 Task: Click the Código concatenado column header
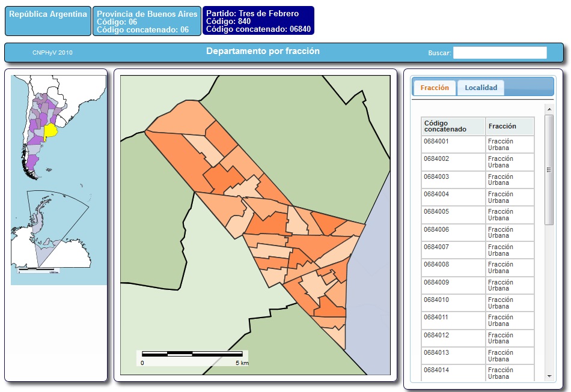click(453, 126)
